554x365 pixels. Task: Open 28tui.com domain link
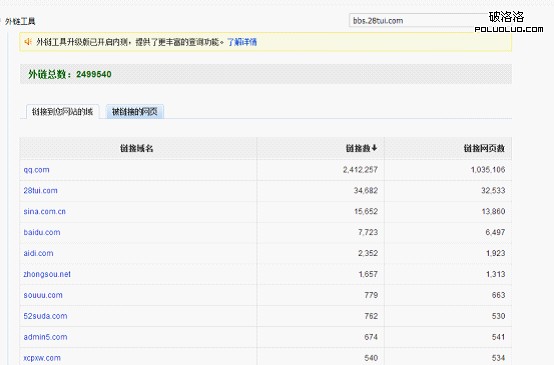[x=40, y=190]
